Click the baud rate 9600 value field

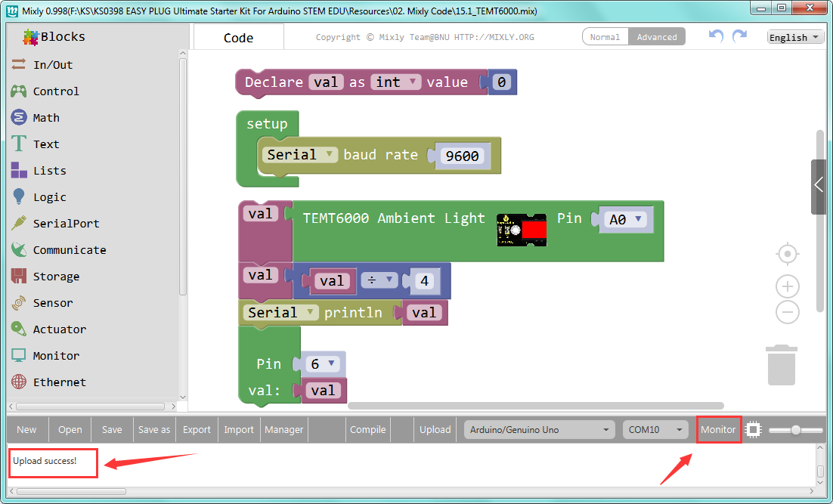tap(462, 156)
